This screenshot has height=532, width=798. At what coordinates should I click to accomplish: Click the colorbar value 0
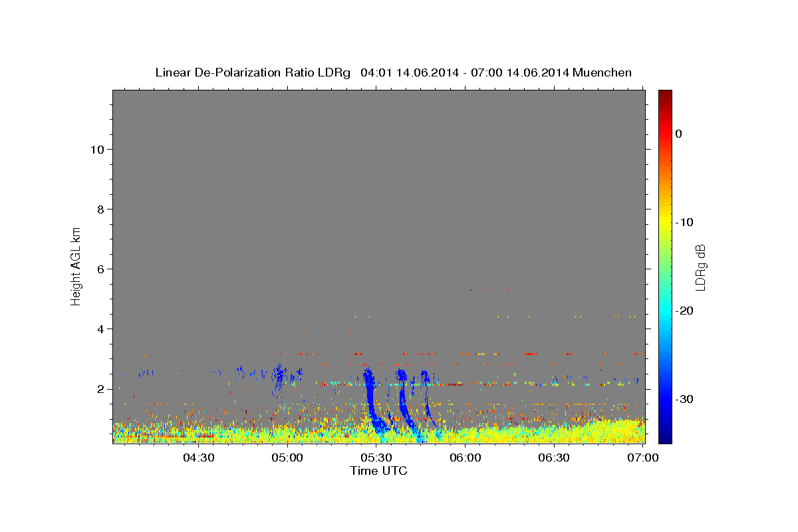click(679, 134)
